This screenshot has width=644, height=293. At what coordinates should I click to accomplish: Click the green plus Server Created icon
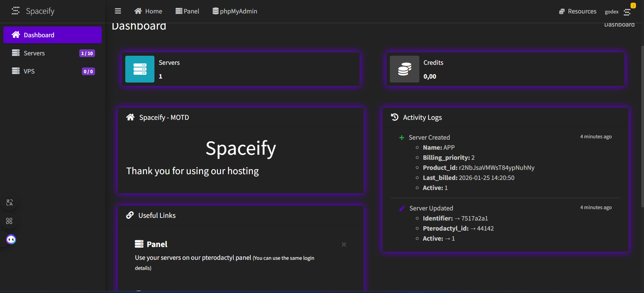tap(402, 138)
